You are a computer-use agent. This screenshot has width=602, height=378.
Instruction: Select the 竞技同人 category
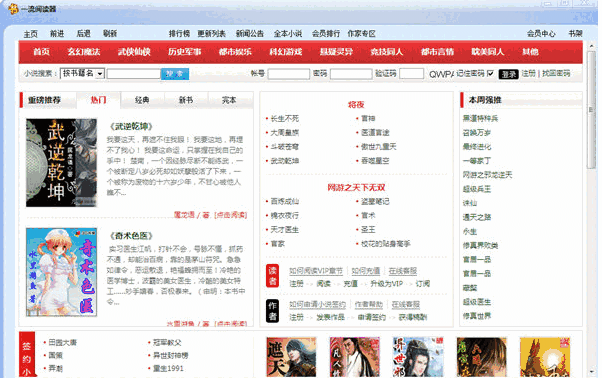coord(387,52)
